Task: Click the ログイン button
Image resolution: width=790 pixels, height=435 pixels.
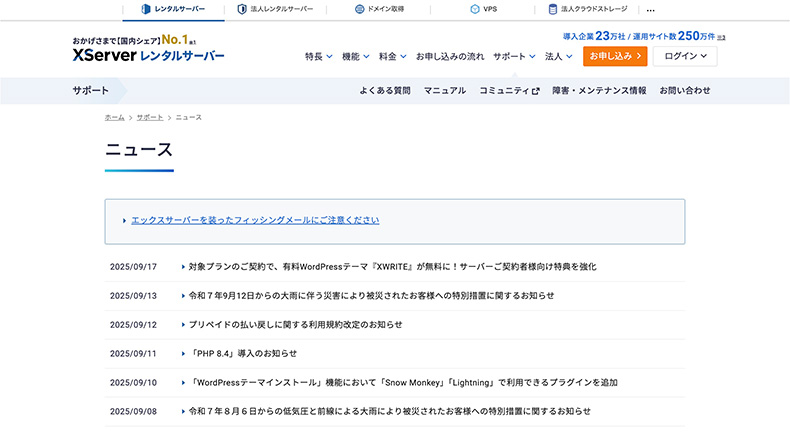Action: pos(684,56)
